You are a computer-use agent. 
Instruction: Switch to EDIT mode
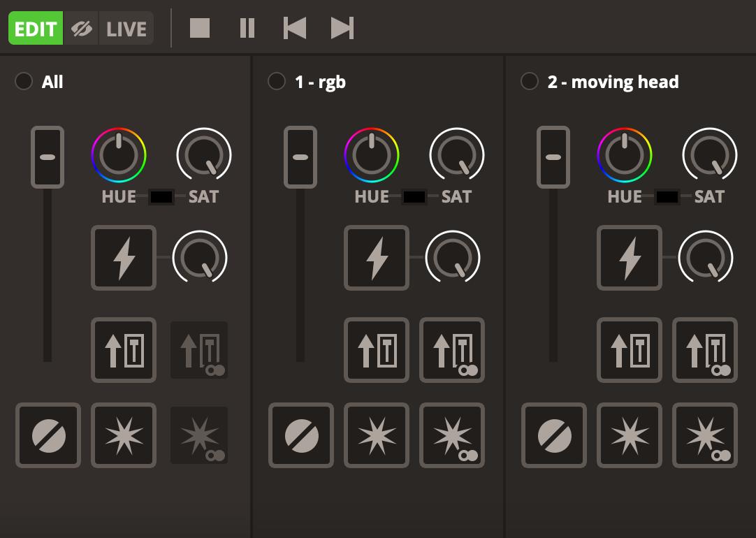click(36, 29)
